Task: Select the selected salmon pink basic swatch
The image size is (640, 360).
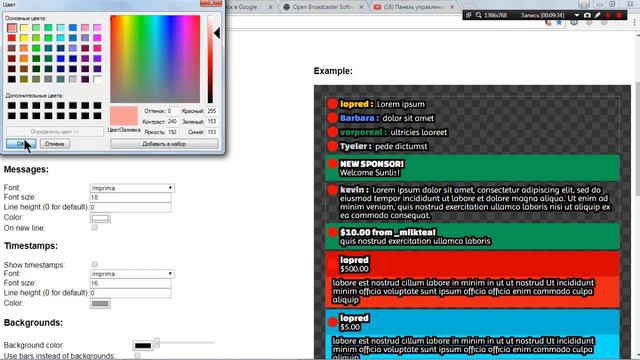Action: [12, 27]
